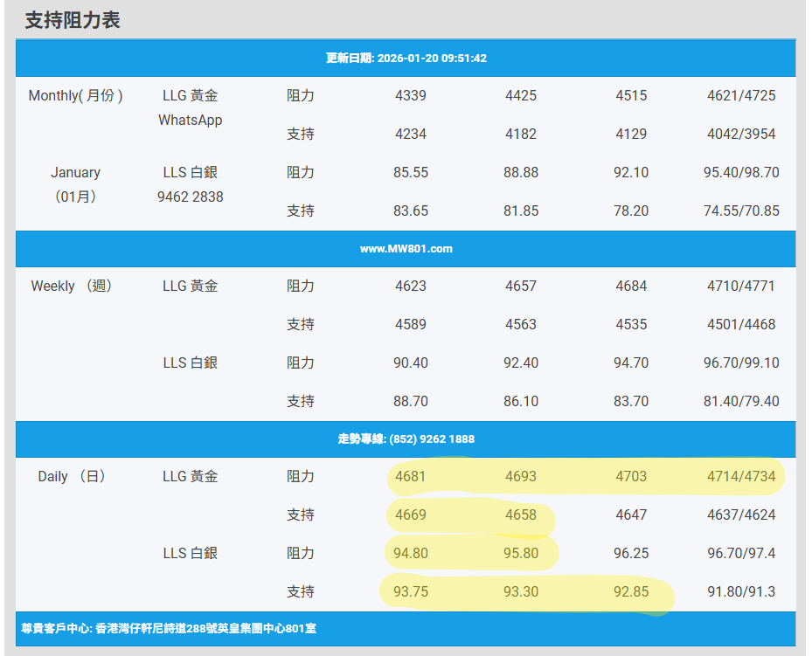Click the 更新日期 2026-01-20 banner
Image resolution: width=812 pixels, height=656 pixels.
click(406, 58)
